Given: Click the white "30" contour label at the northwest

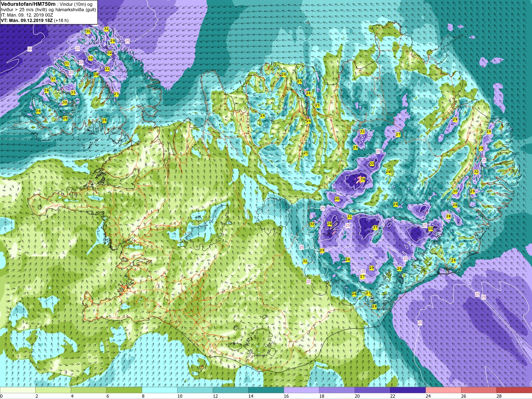Looking at the screenshot, I should coord(30,49).
